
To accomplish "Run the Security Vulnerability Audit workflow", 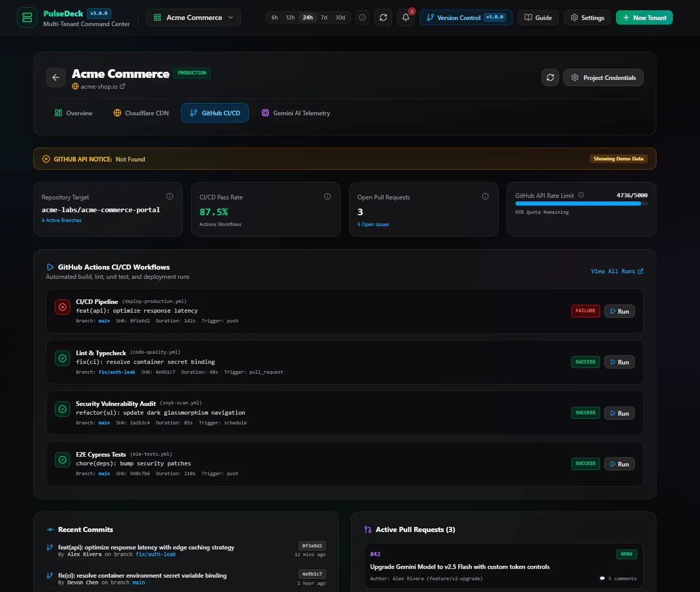I will point(620,413).
